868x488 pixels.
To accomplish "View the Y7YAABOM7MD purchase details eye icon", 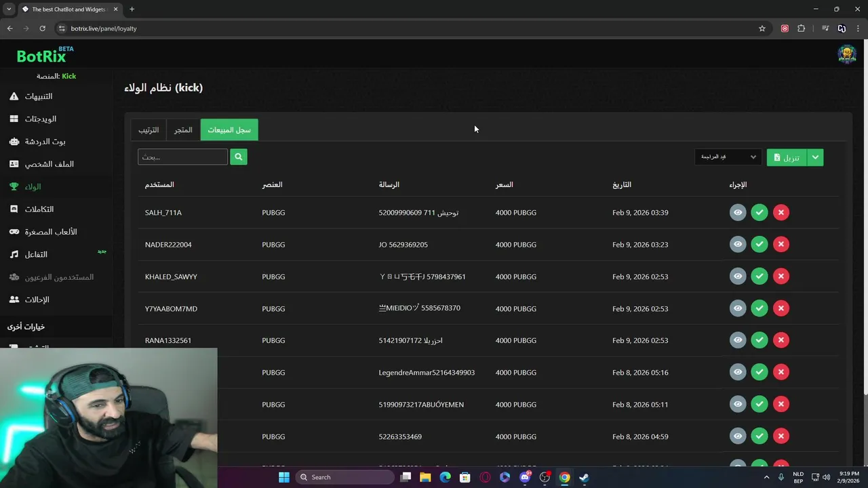I will tap(738, 308).
